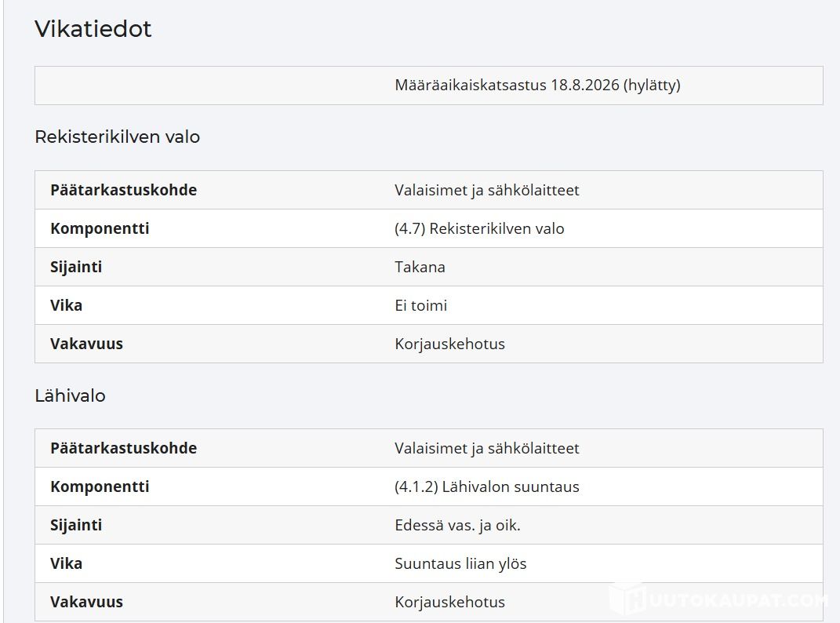The image size is (840, 623).
Task: Click Korjauskehotus under Rekisterikilven valo
Action: tap(450, 344)
